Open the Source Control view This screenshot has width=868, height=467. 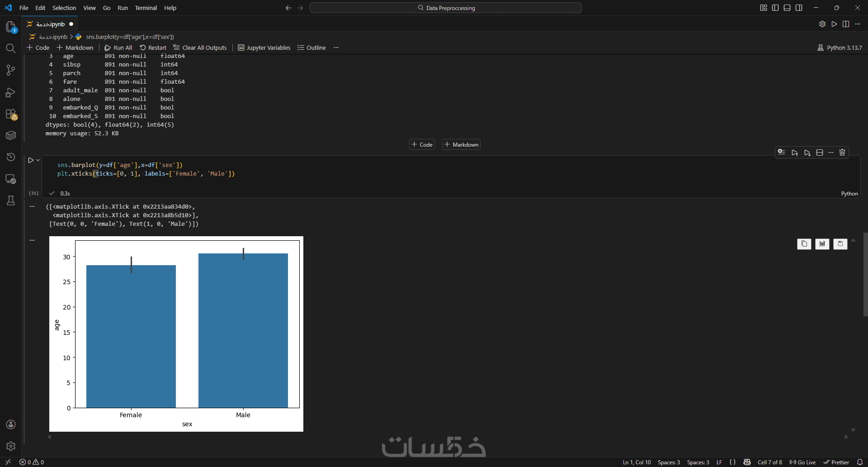point(11,70)
